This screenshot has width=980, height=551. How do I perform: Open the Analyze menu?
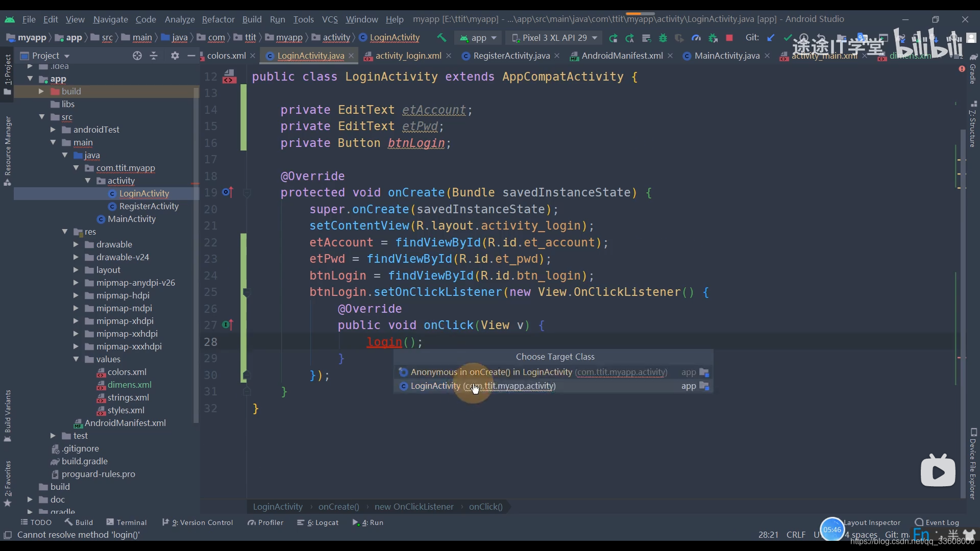tap(180, 19)
